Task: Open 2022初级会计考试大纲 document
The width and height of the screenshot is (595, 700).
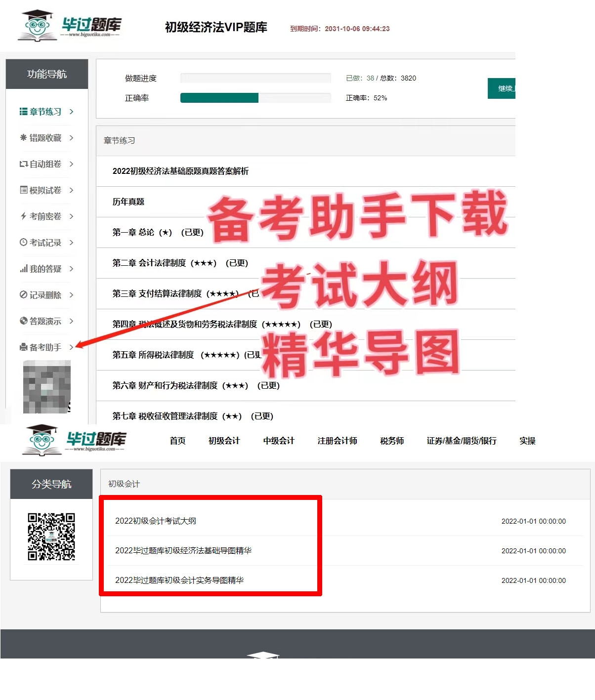Action: (156, 521)
